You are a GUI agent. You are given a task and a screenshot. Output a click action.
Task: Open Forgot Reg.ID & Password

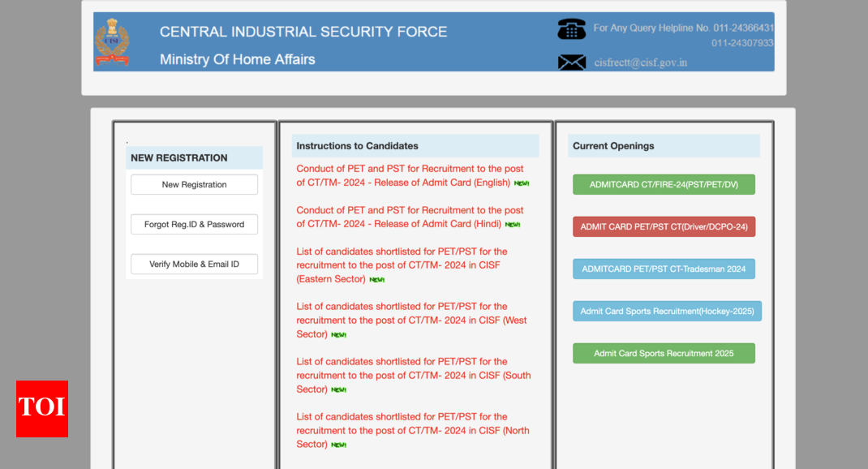(x=195, y=224)
